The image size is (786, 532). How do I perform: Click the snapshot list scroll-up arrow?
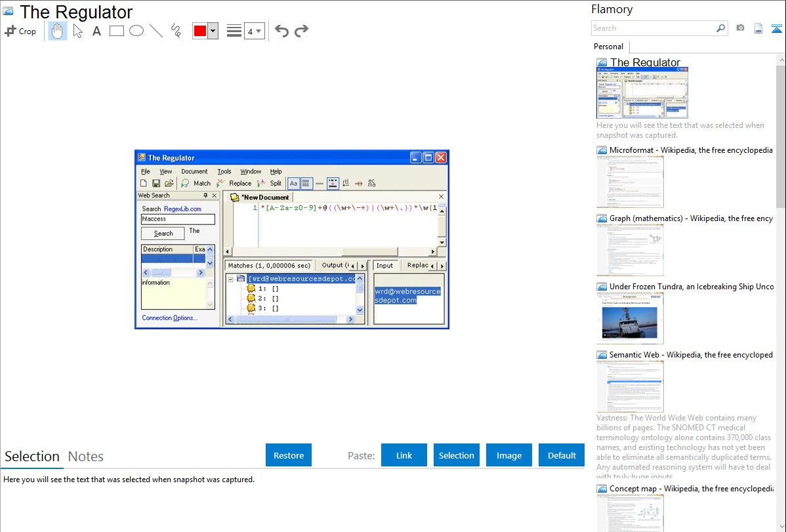coord(781,60)
